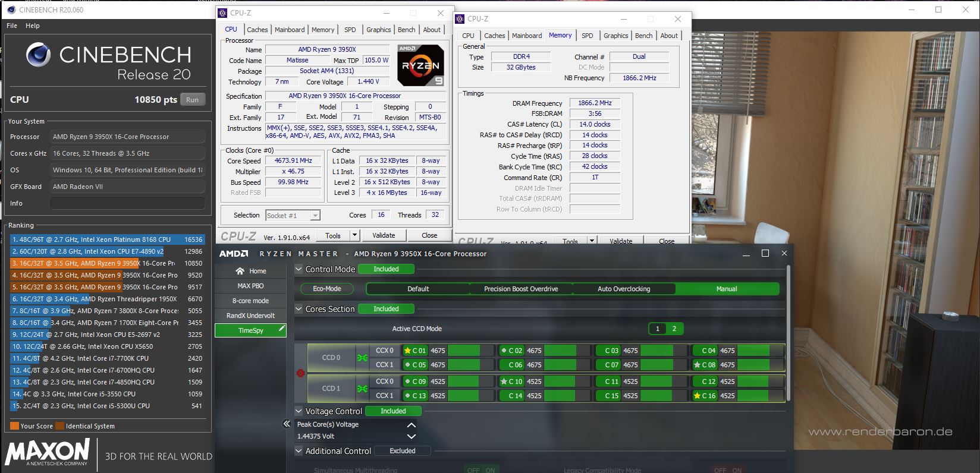Viewport: 980px width, 473px height.
Task: Click the AMD logo in Ryzen Master title
Action: click(x=234, y=254)
